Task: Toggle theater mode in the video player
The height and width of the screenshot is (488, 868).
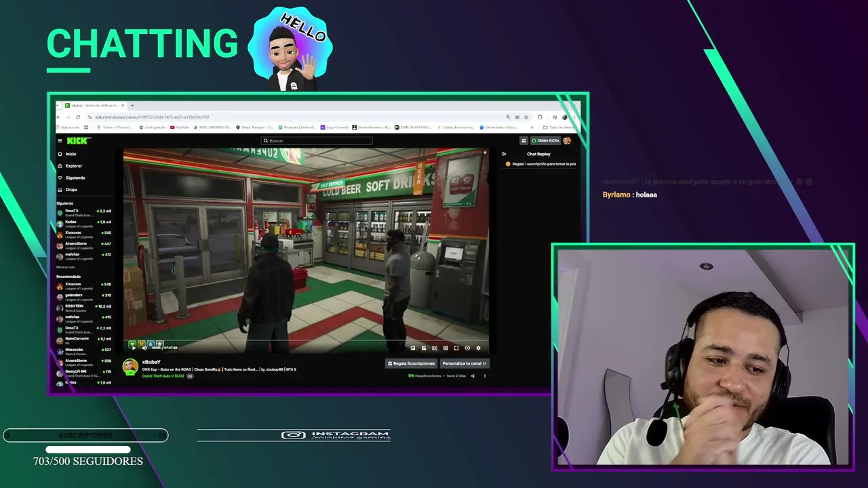Action: 446,348
